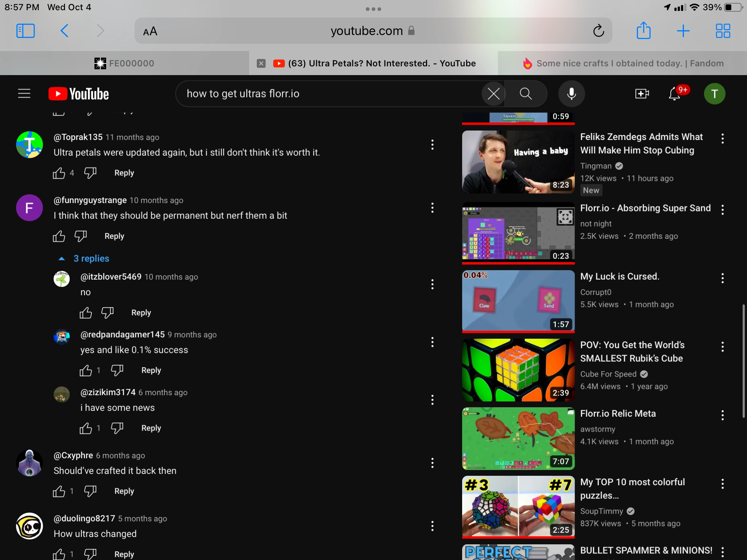Click the Create video camera icon

pyautogui.click(x=642, y=94)
